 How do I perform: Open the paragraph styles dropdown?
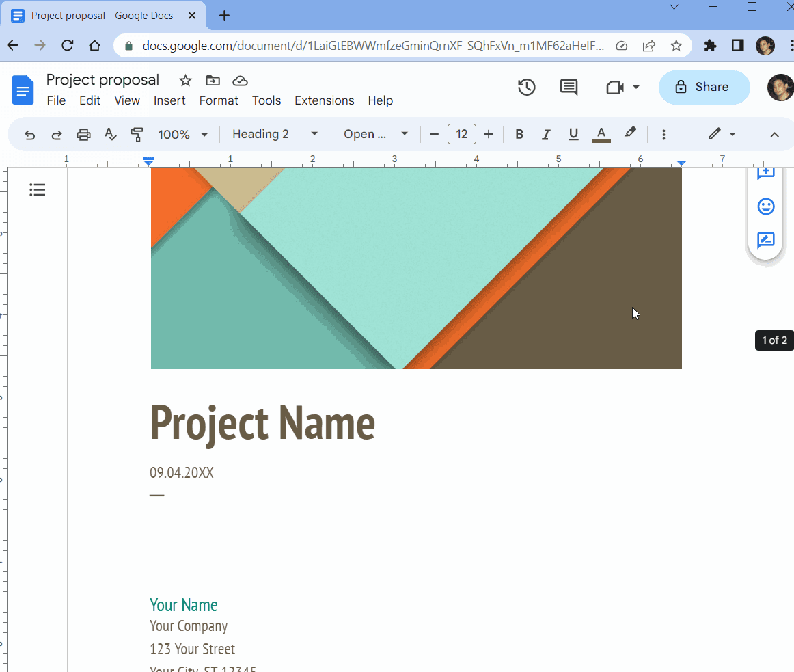pyautogui.click(x=273, y=134)
